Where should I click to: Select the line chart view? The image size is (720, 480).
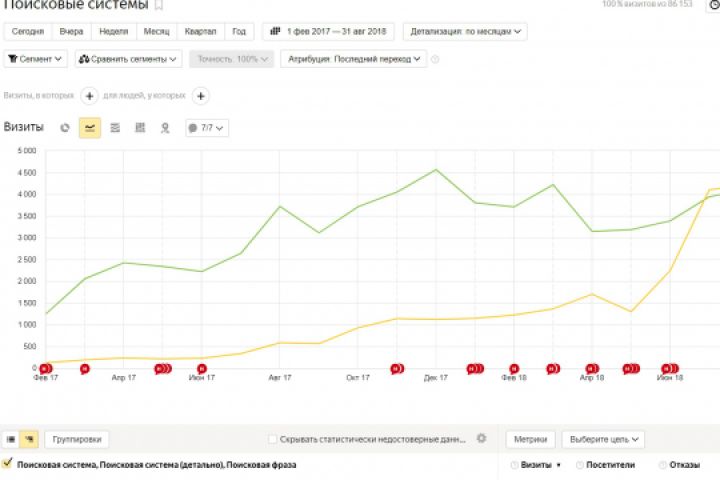tap(90, 128)
